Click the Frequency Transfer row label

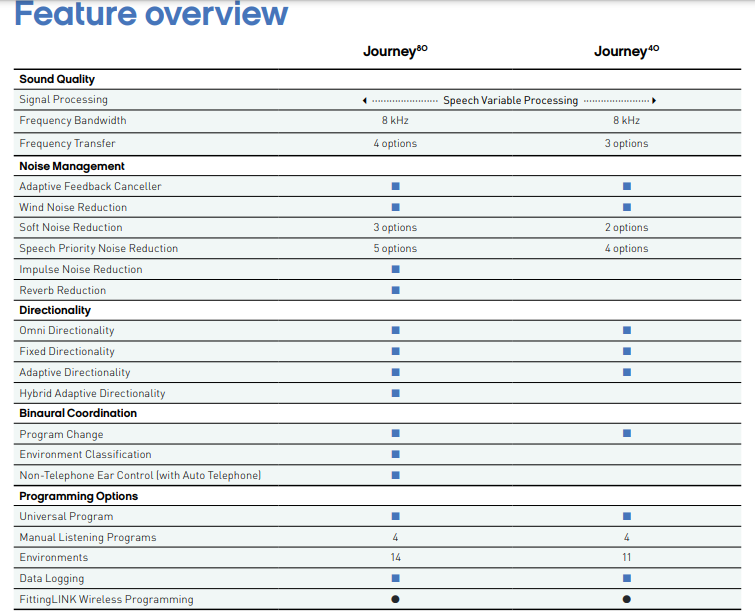tap(67, 144)
